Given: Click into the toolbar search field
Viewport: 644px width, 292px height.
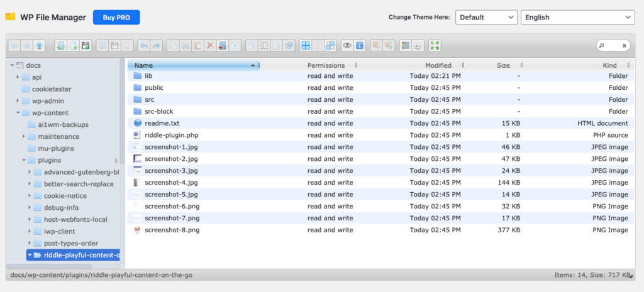Looking at the screenshot, I should [611, 45].
